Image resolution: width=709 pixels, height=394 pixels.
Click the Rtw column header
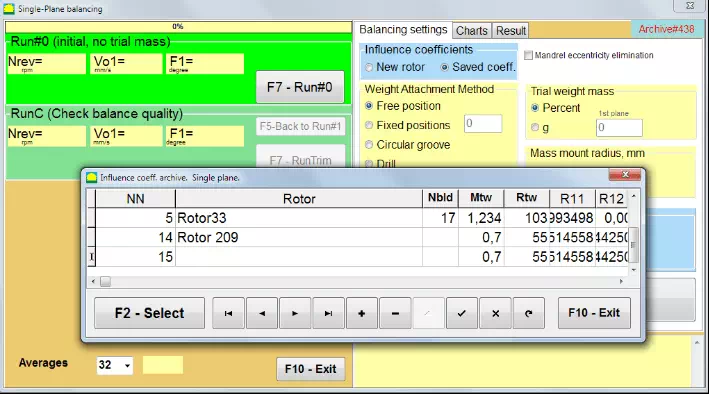(526, 198)
